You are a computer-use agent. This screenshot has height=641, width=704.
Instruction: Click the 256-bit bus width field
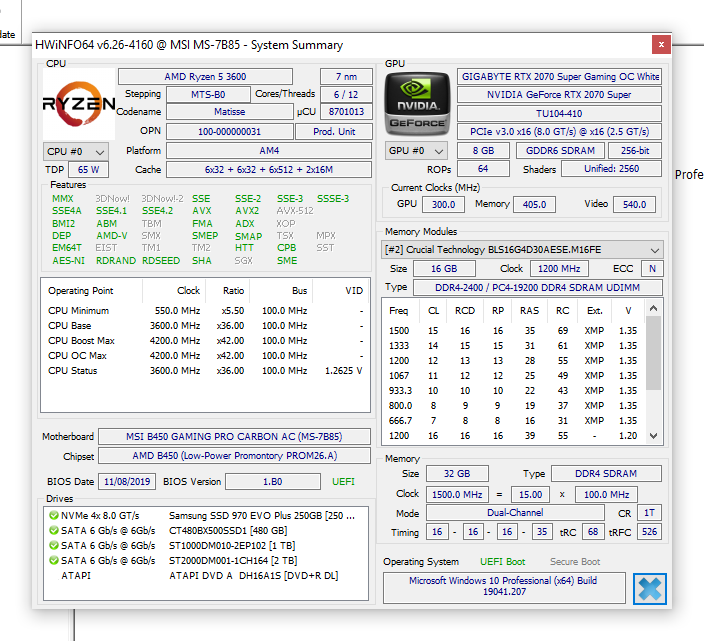(x=635, y=150)
